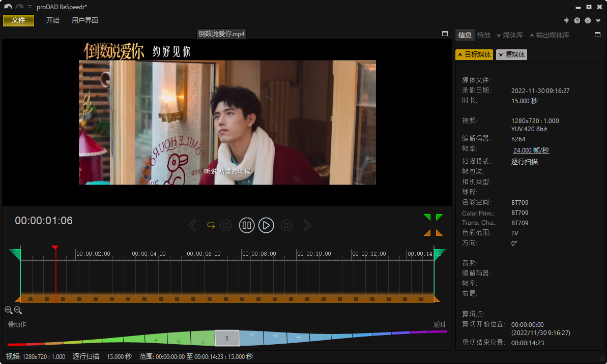Open the 文件 file menu
The width and height of the screenshot is (607, 364).
click(18, 20)
